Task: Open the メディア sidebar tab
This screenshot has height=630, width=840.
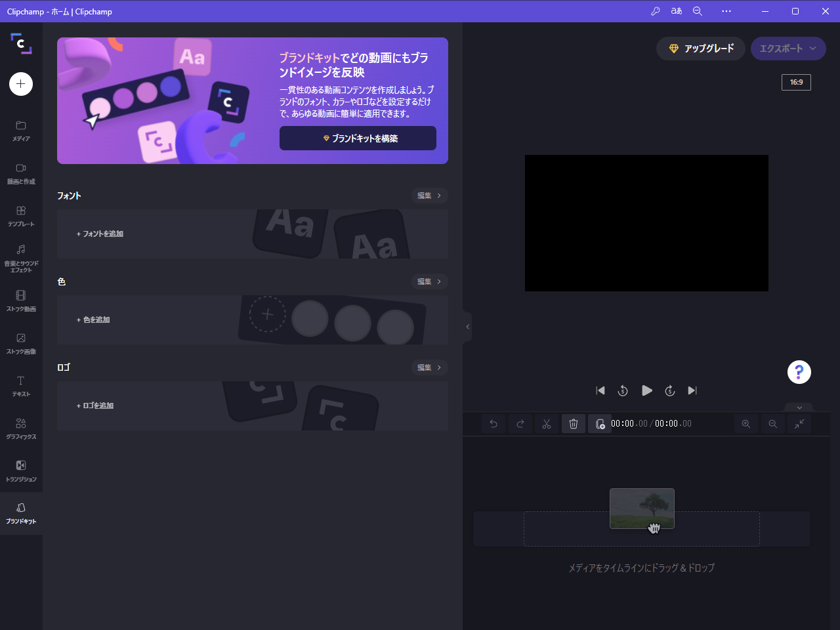Action: point(21,131)
